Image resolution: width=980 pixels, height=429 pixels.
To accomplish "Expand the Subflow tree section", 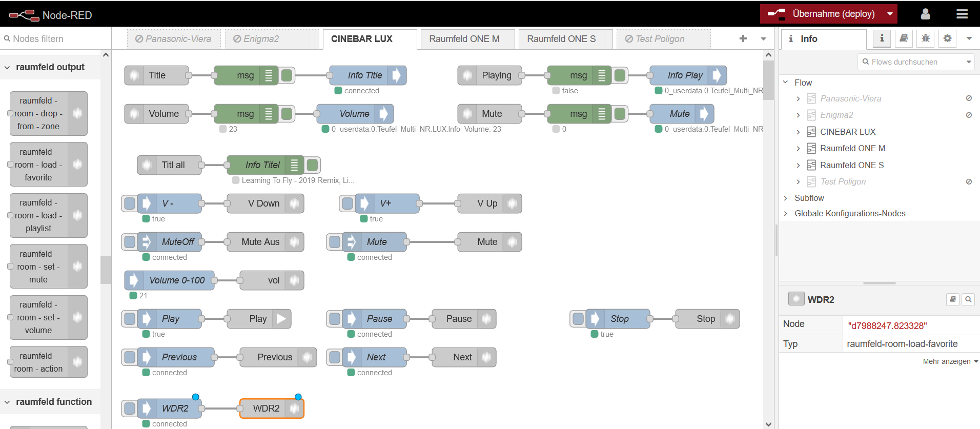I will (786, 198).
